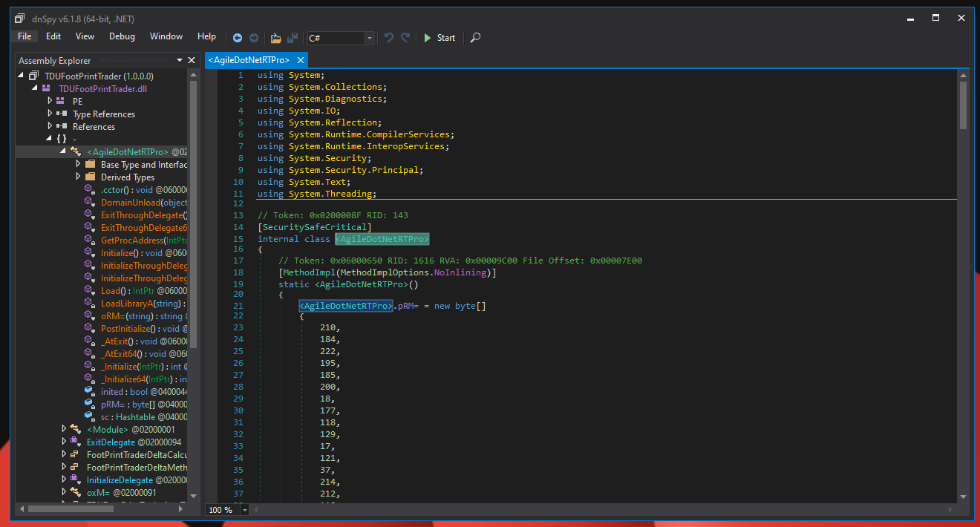Image resolution: width=980 pixels, height=527 pixels.
Task: Click the code editor vertical scrollbar thumb
Action: (963, 104)
